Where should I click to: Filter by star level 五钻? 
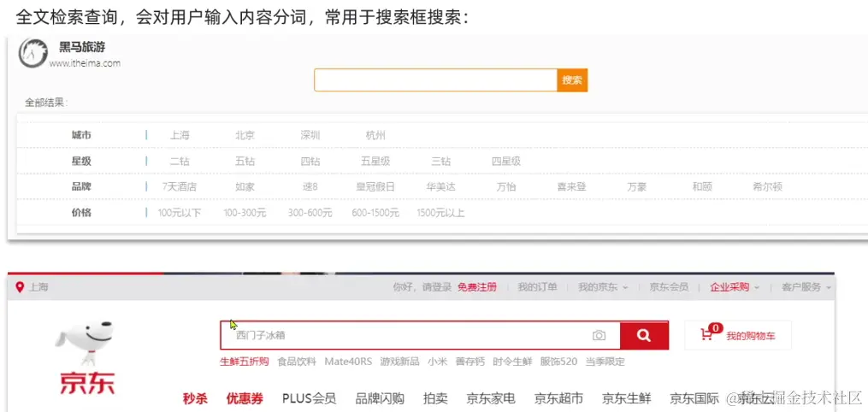[x=245, y=162]
